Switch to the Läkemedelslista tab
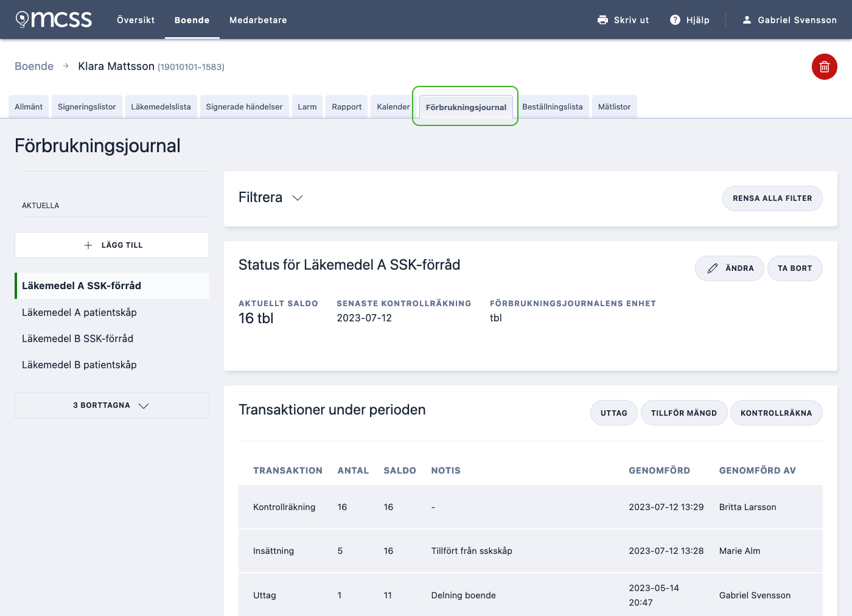This screenshot has height=616, width=852. point(161,107)
